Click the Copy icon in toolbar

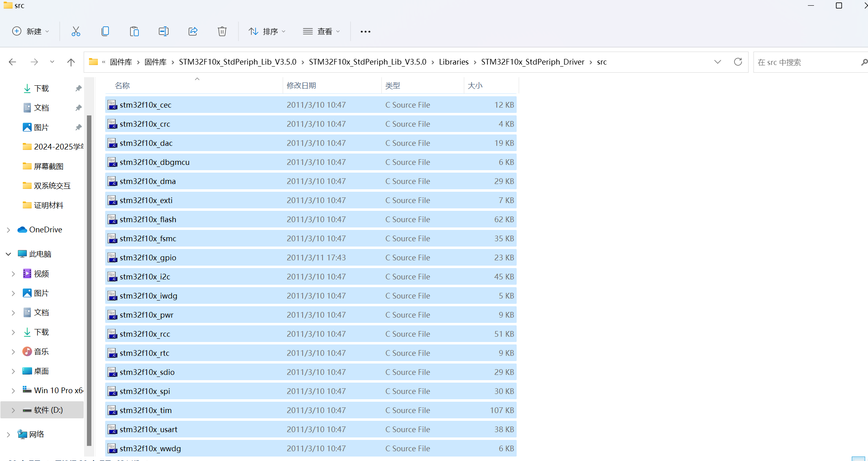click(x=105, y=31)
